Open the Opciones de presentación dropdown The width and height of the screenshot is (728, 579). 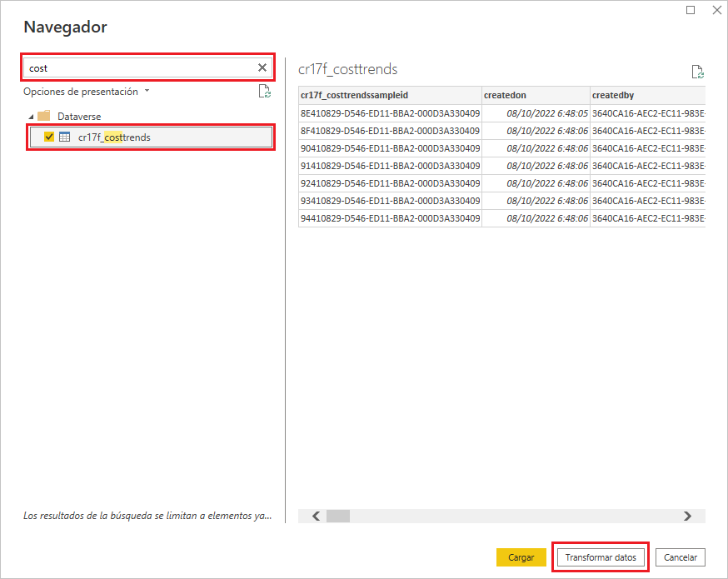pyautogui.click(x=87, y=92)
